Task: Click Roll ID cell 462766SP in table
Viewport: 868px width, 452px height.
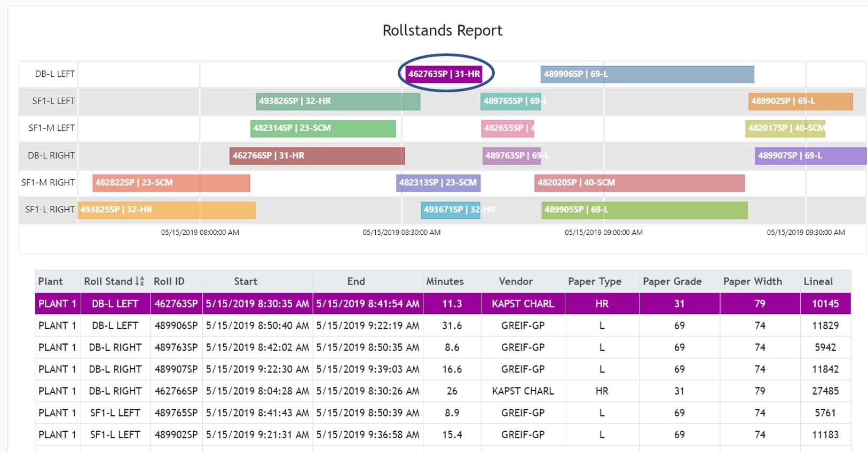Action: pyautogui.click(x=176, y=391)
